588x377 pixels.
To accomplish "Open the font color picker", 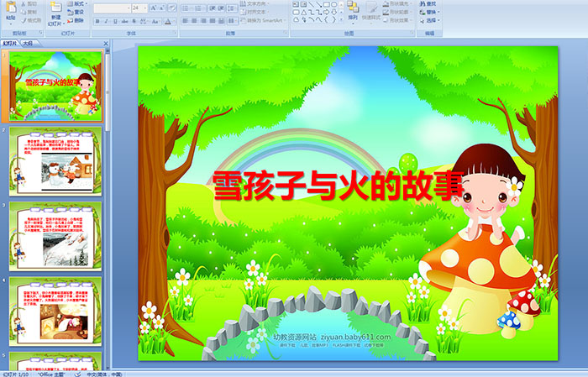I will click(x=168, y=21).
